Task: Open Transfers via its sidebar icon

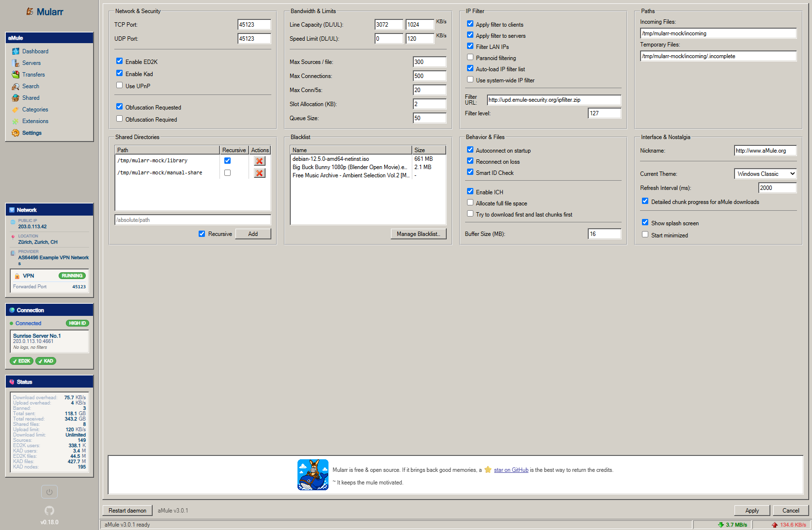Action: coord(16,75)
